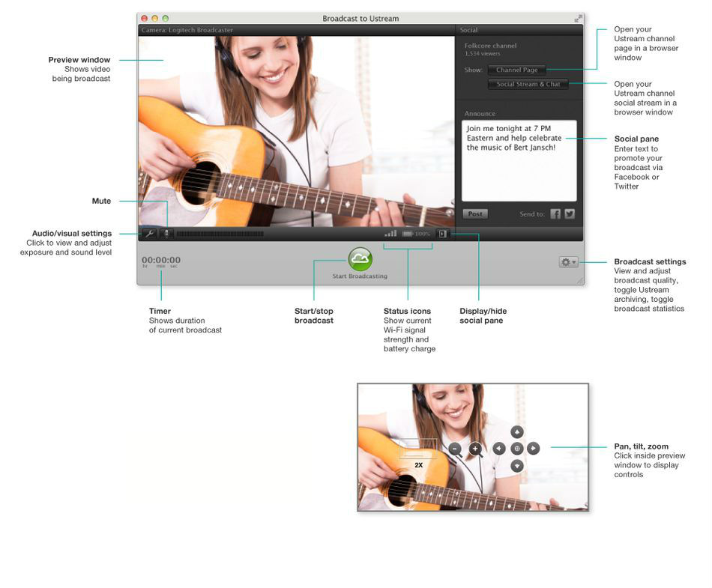
Task: Pan camera right arrow control
Action: click(x=533, y=448)
